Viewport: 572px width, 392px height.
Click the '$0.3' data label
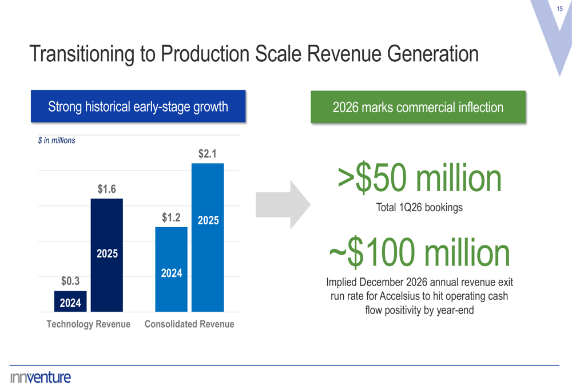coord(70,281)
